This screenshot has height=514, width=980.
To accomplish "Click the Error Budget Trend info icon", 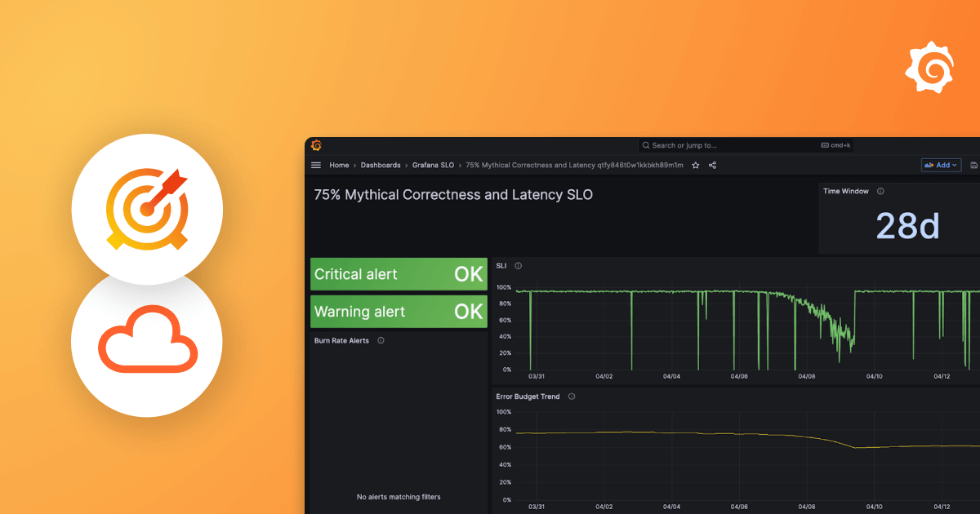I will 570,397.
